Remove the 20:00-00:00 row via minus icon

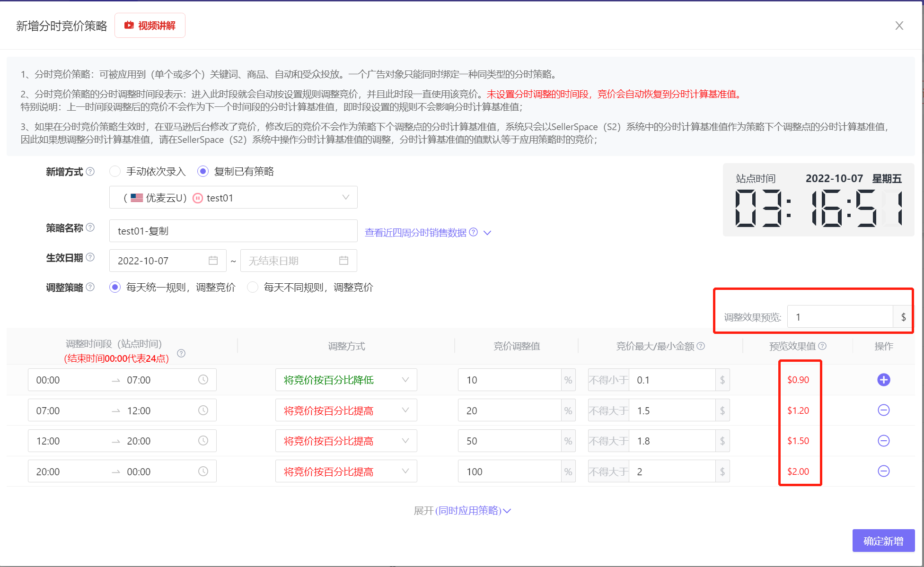click(x=884, y=471)
